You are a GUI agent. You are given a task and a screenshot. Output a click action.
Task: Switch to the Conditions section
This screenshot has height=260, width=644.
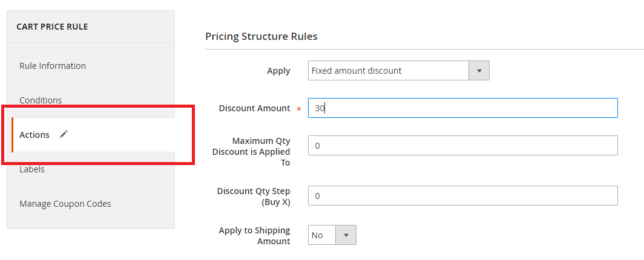point(41,100)
